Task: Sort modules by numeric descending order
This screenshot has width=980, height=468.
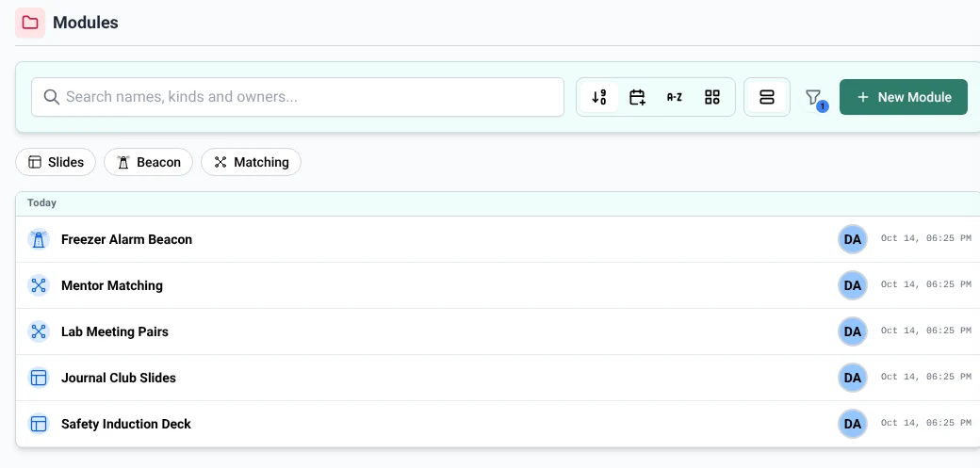Action: [599, 97]
